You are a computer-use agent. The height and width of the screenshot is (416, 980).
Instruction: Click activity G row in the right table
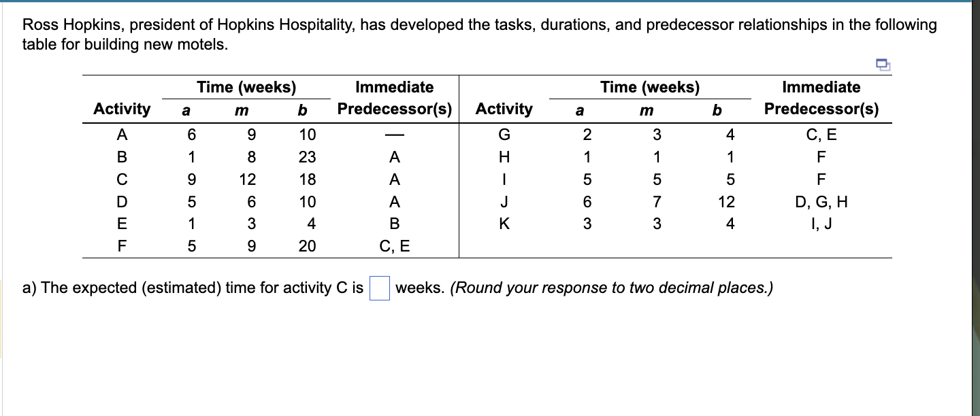pos(504,134)
